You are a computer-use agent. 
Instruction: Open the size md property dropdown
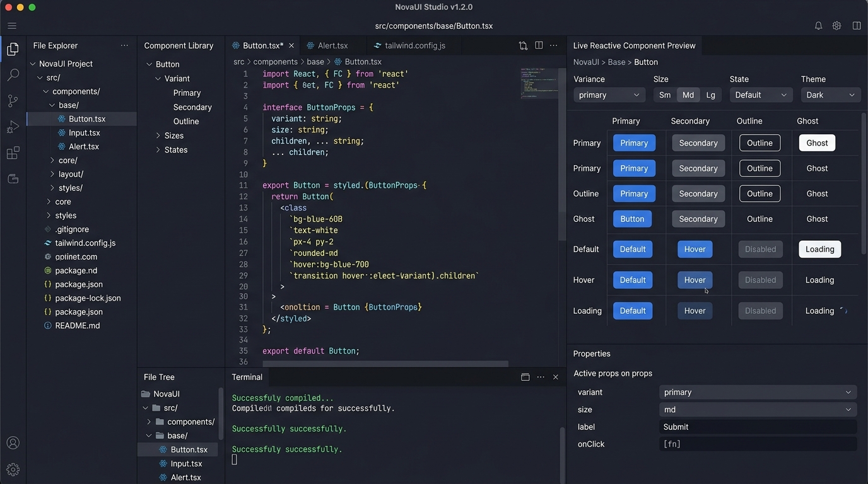(x=758, y=410)
